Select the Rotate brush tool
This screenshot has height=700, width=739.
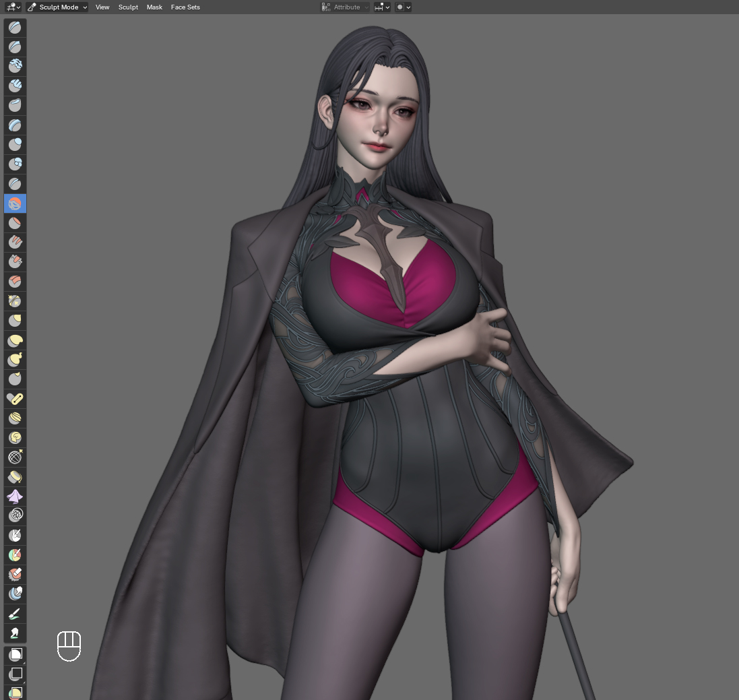coord(15,438)
